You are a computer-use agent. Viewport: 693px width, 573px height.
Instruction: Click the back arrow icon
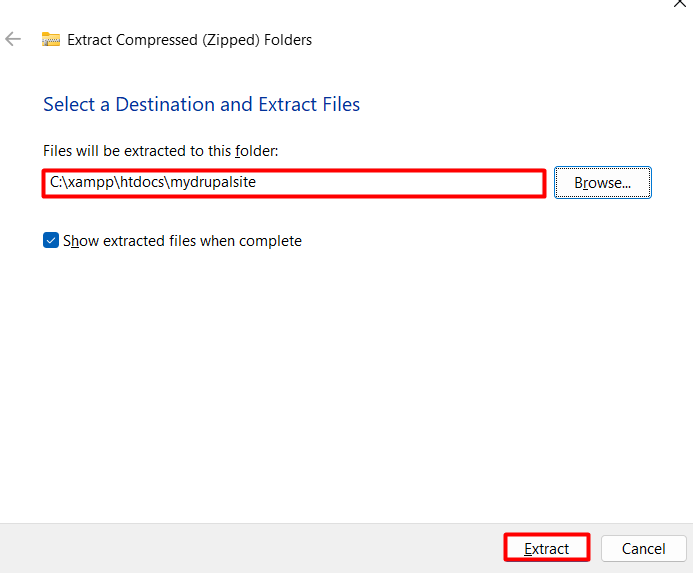[13, 40]
